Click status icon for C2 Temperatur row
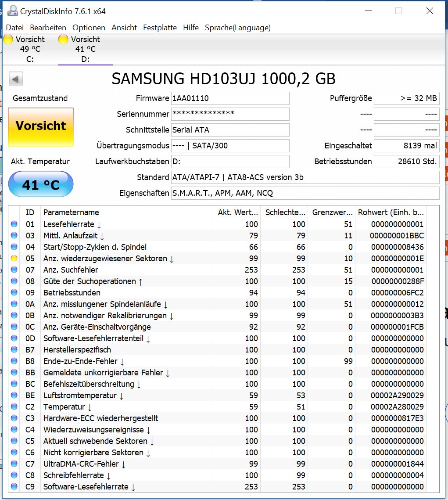Screen dimensions: 448x500 (14, 406)
